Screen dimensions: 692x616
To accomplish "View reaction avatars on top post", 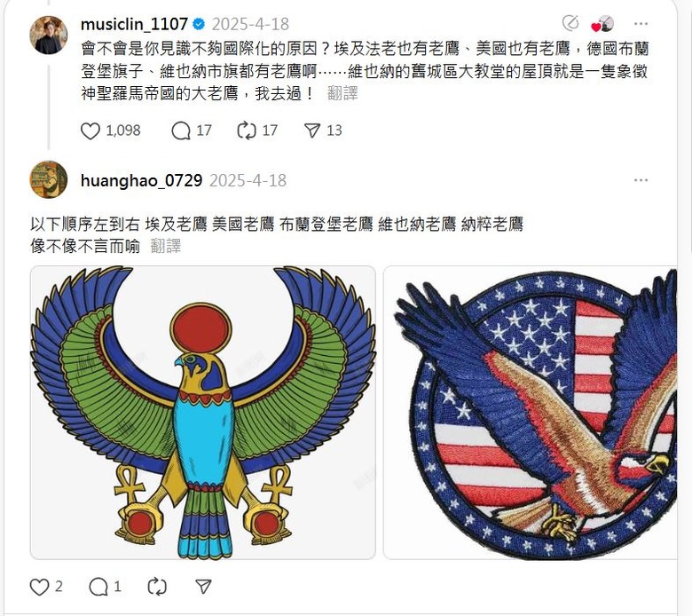I will [x=603, y=24].
